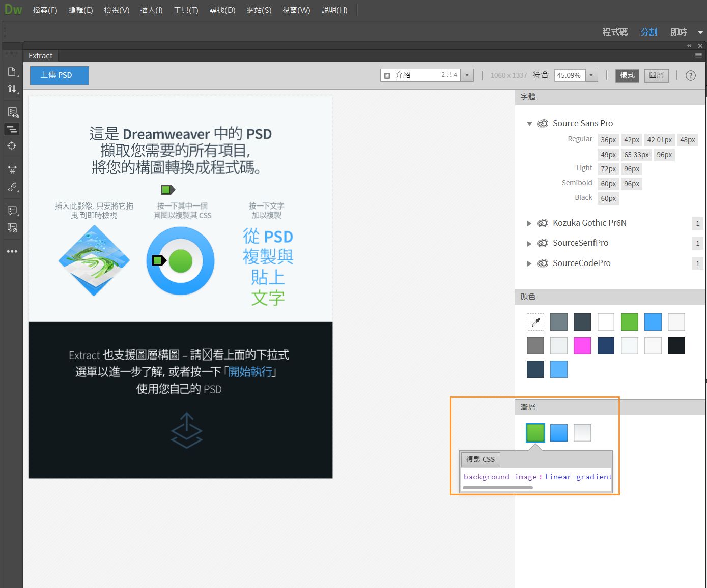Select the Extract panel tab

pyautogui.click(x=41, y=56)
